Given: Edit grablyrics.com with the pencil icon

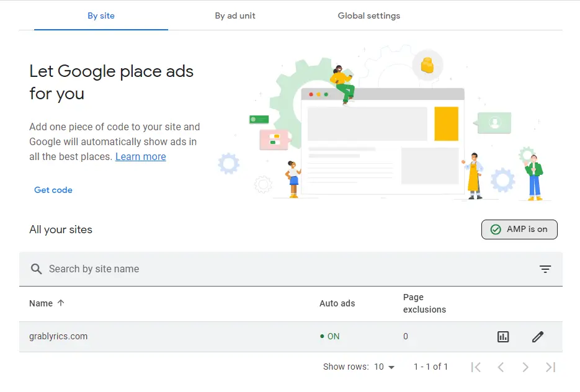Looking at the screenshot, I should coord(538,337).
